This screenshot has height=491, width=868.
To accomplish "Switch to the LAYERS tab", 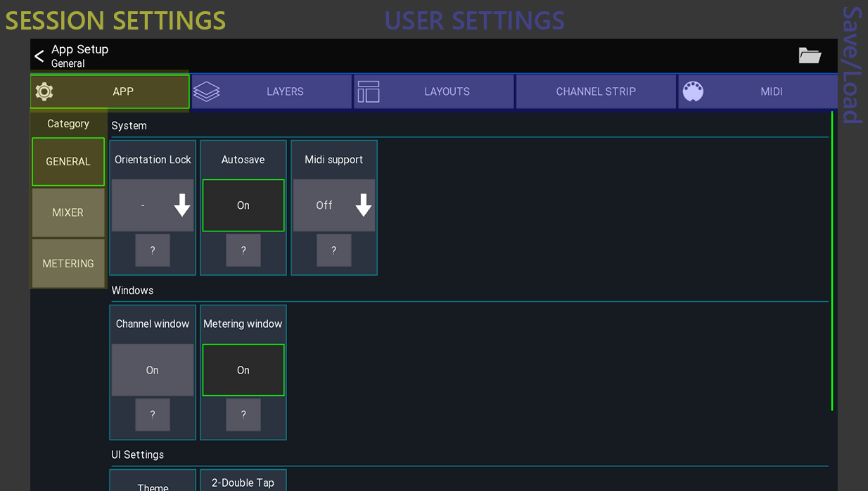I will [x=272, y=91].
